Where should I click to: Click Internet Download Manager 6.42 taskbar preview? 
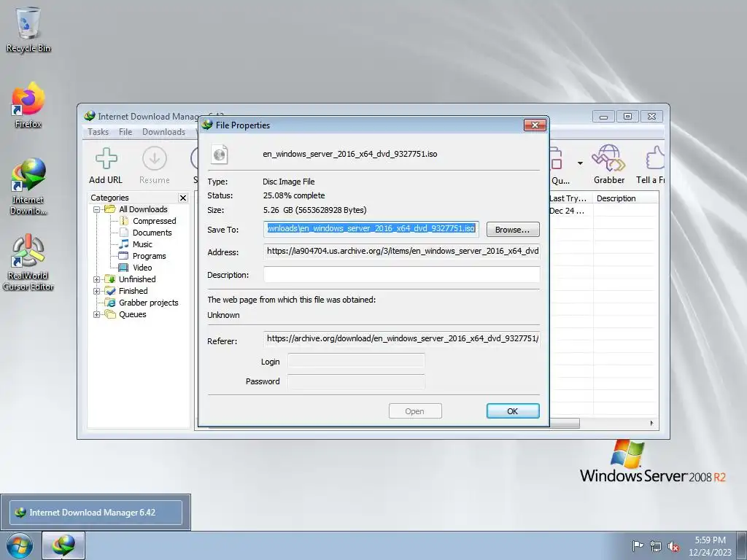coord(96,513)
